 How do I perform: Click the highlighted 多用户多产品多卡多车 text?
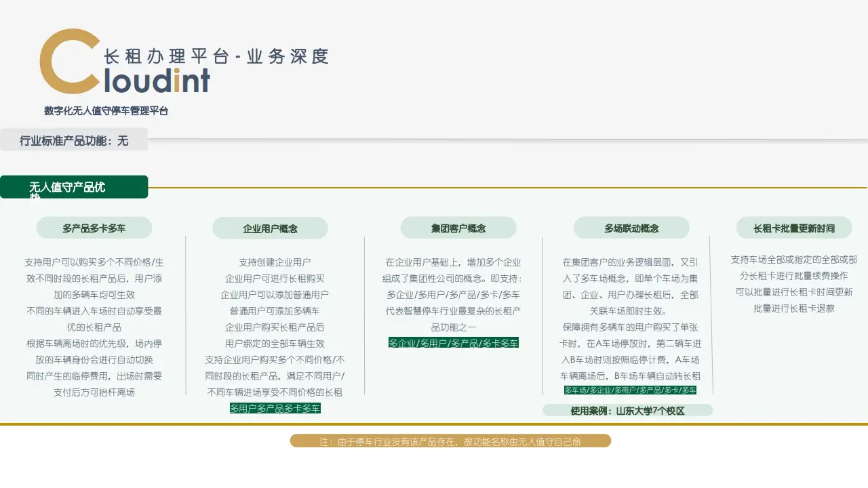(275, 409)
